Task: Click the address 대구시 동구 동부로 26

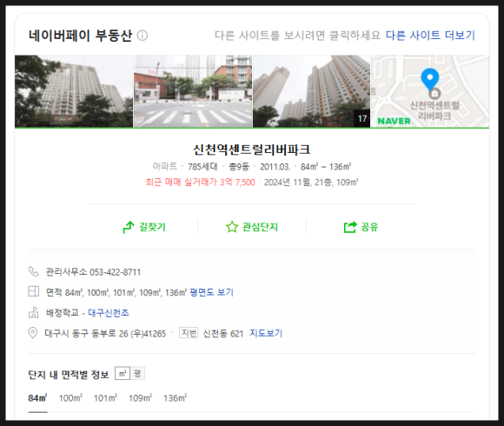Action: [87, 333]
